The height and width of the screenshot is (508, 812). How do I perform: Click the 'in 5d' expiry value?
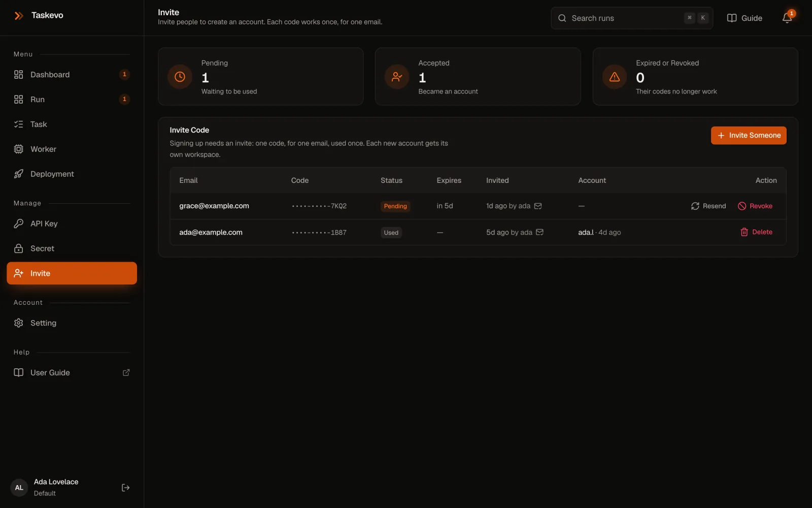click(x=445, y=206)
